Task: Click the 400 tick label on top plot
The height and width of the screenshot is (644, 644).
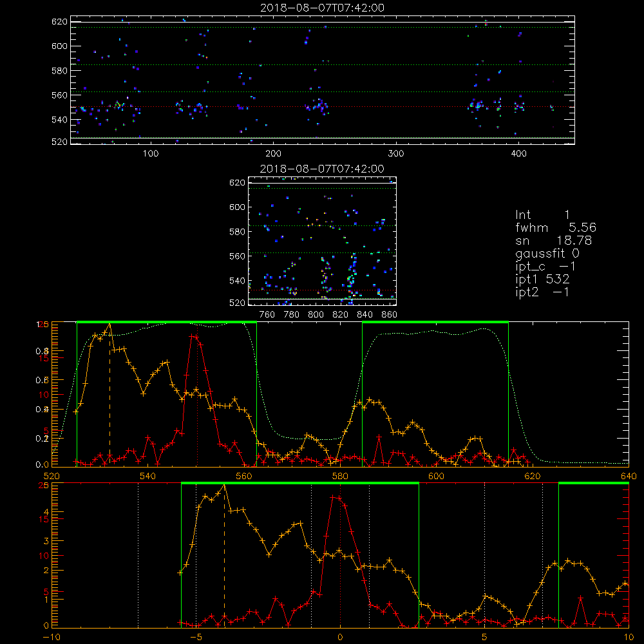Action: click(518, 154)
